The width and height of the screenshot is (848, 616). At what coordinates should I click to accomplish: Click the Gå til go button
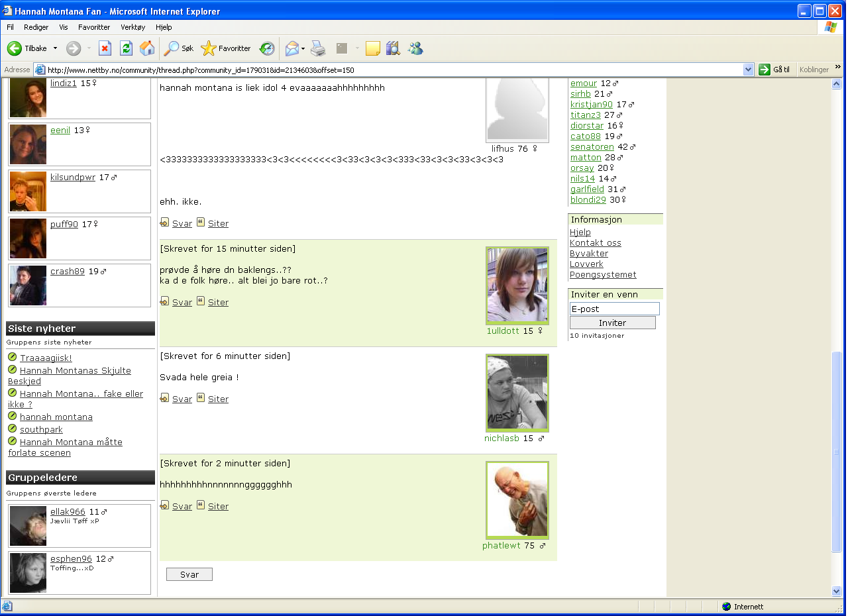[774, 70]
